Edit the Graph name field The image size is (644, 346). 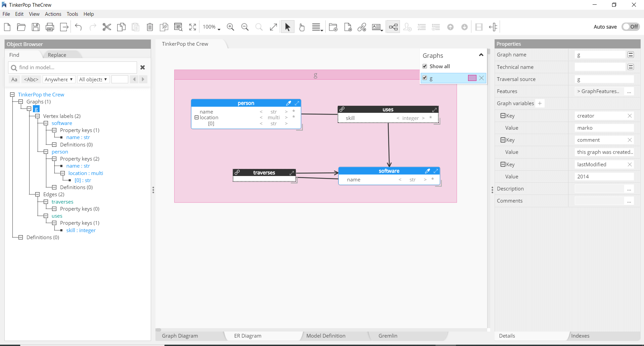[x=600, y=55]
